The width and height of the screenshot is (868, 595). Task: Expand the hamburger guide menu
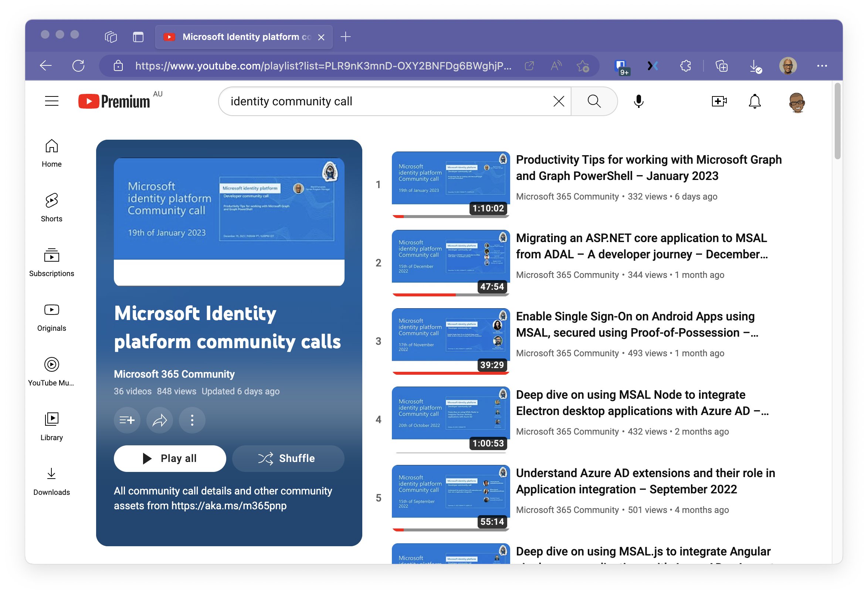pos(51,101)
